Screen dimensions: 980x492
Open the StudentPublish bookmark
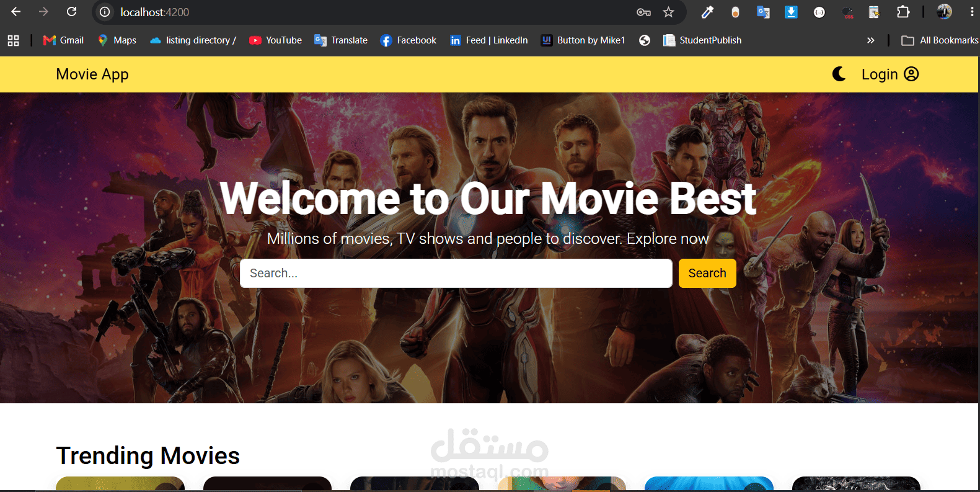tap(702, 40)
